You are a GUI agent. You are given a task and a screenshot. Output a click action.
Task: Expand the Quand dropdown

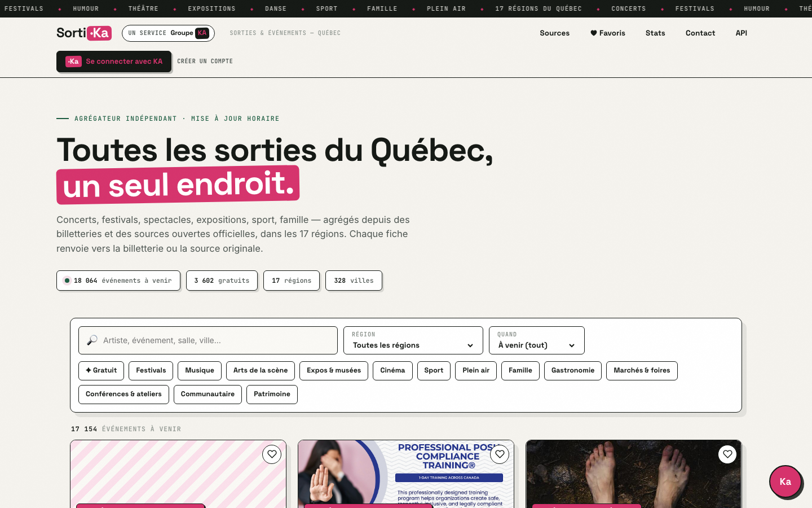537,340
